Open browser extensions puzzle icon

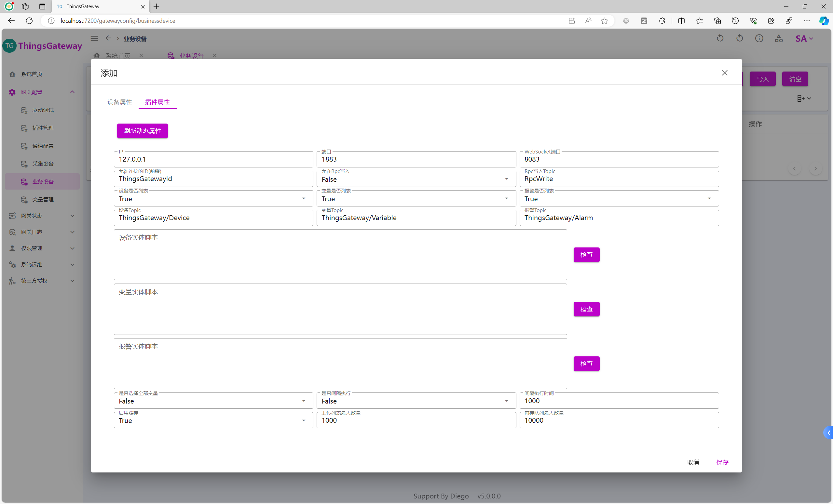coord(662,21)
